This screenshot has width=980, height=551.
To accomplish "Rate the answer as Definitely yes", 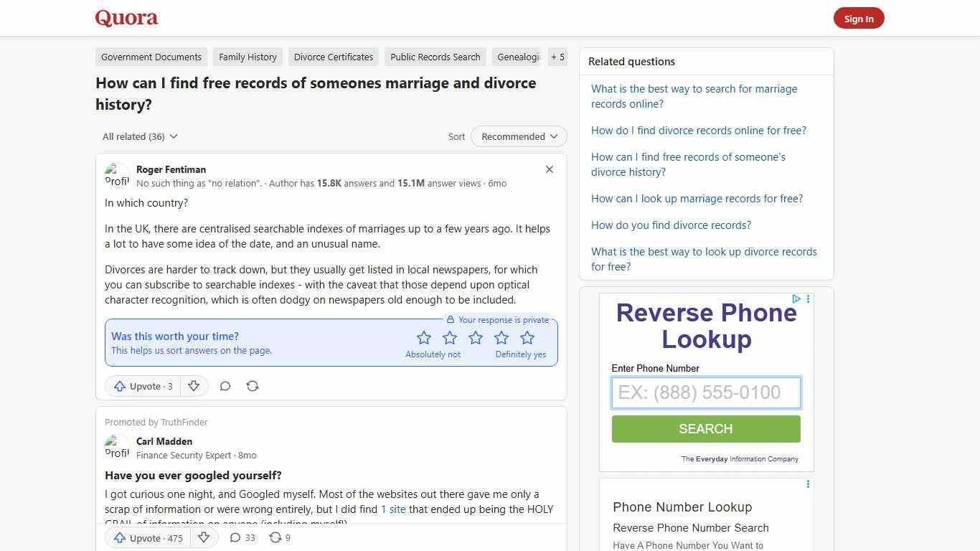I will tap(527, 337).
